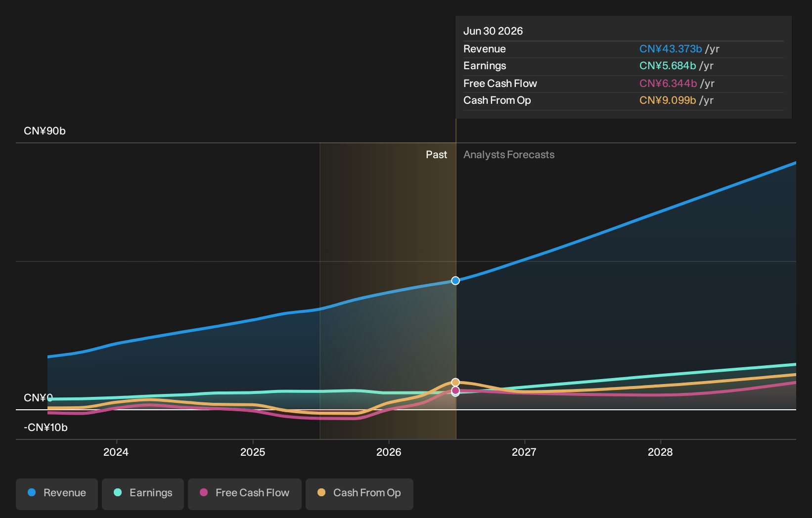Toggle the Free Cash Flow legend button

pyautogui.click(x=245, y=494)
